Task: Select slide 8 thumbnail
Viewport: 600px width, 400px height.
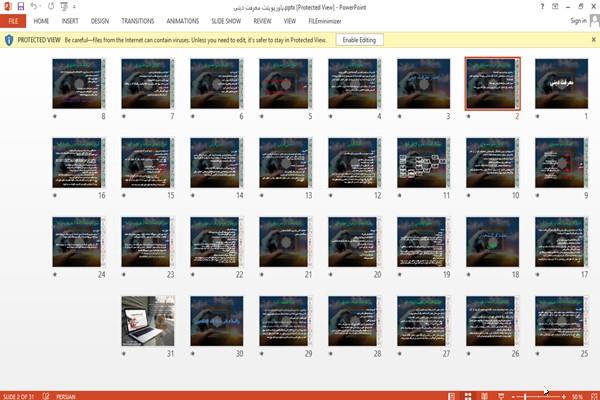Action: pyautogui.click(x=79, y=83)
